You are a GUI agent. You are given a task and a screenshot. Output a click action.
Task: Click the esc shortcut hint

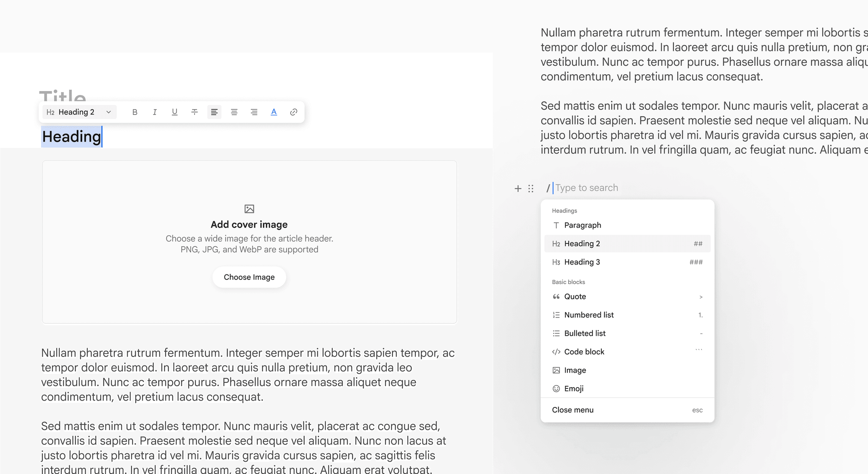pyautogui.click(x=698, y=410)
